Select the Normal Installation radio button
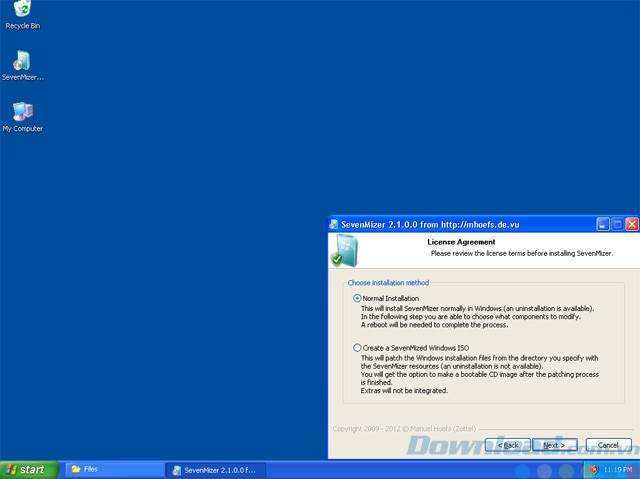 click(x=357, y=298)
